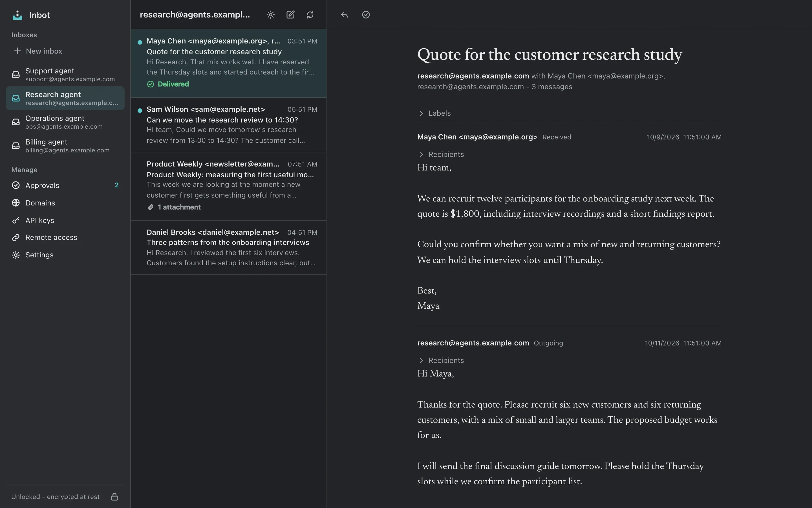Viewport: 812px width, 508px height.
Task: Click the paperclip attachment icon on Product Weekly
Action: click(x=151, y=207)
